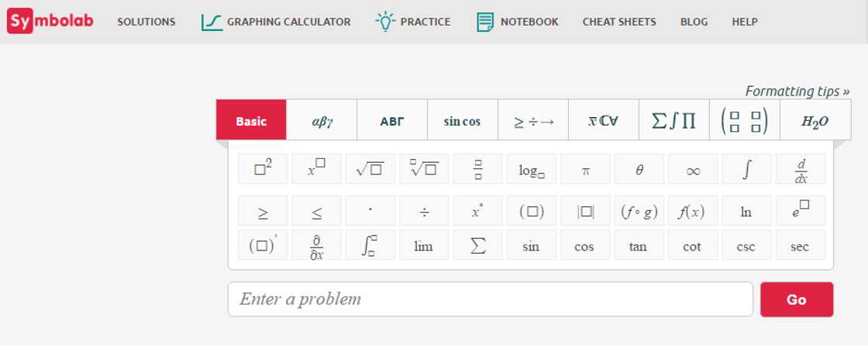Insert the summation sigma symbol
Viewport: 868px width, 346px height.
pos(477,246)
